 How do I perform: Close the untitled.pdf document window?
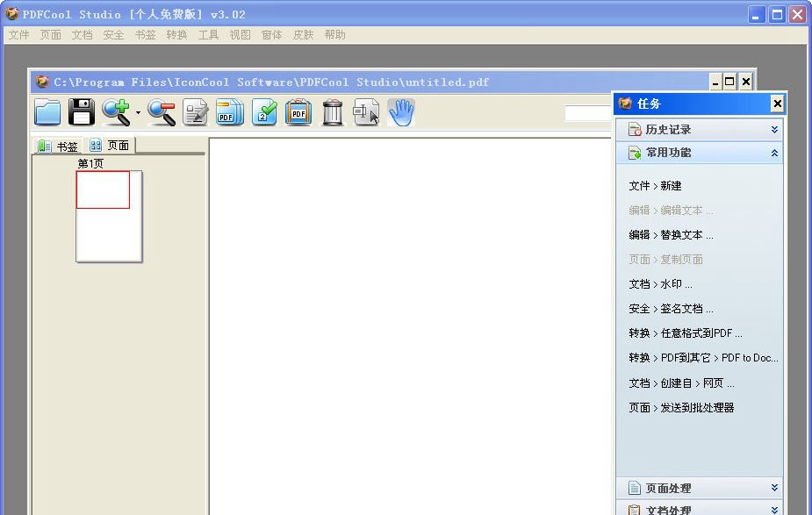tap(745, 82)
